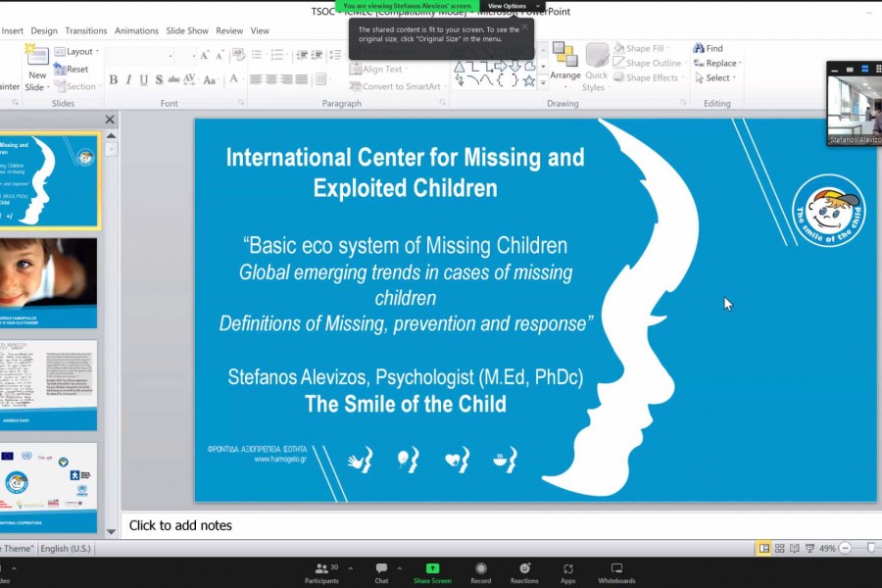Open the Zoom Chat panel
882x588 pixels.
click(x=381, y=572)
